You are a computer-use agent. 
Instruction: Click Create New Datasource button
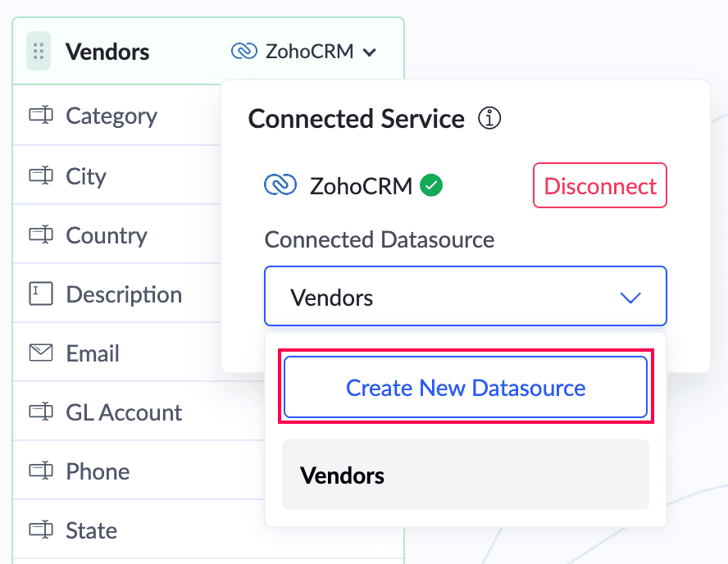(466, 387)
